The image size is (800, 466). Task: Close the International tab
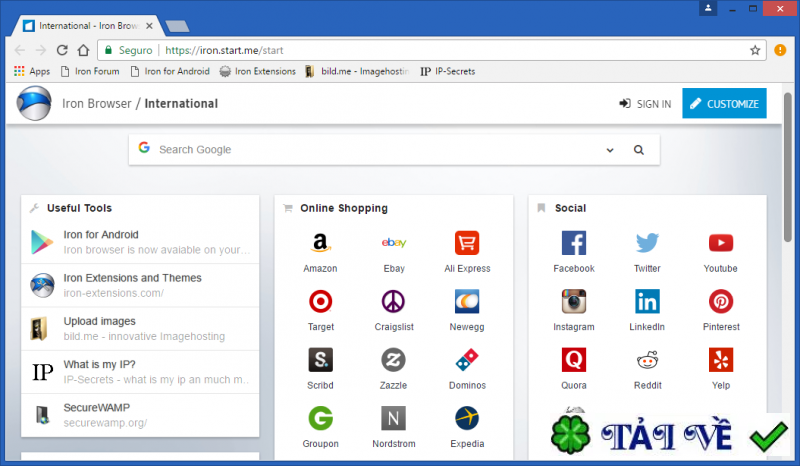point(149,26)
